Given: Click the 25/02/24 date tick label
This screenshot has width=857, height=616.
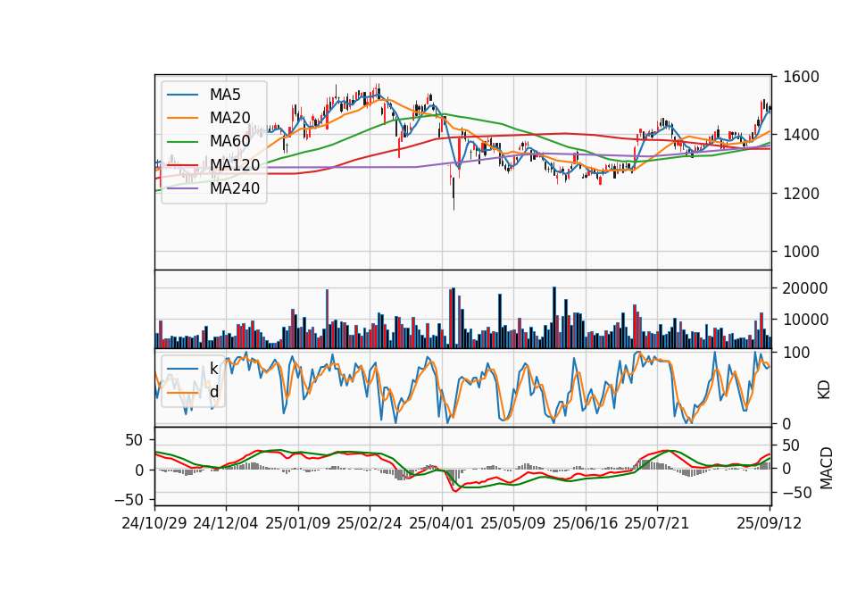Looking at the screenshot, I should pos(369,523).
